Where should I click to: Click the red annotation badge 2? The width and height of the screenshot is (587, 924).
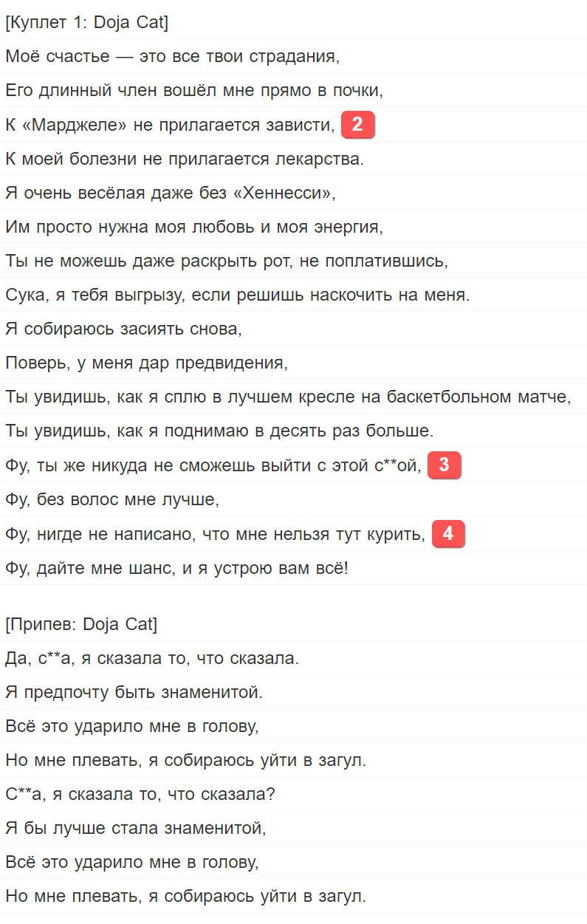pos(358,125)
